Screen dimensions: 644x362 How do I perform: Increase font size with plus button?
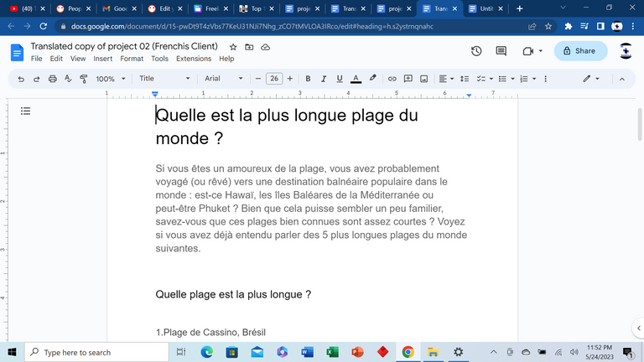[x=290, y=79]
